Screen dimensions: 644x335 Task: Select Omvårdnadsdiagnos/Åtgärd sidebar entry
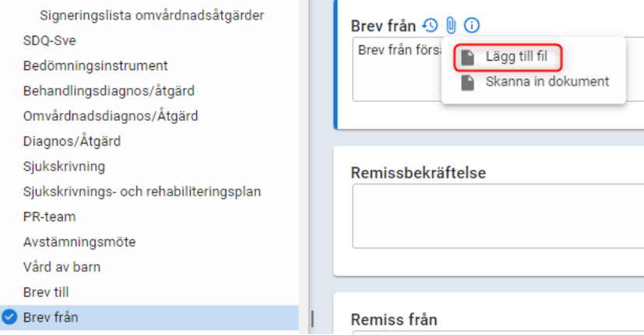(111, 116)
